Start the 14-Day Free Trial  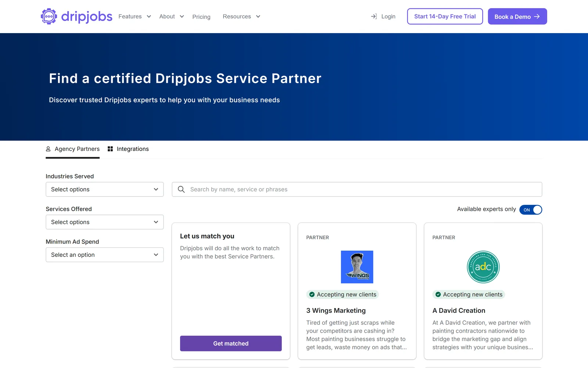point(445,17)
